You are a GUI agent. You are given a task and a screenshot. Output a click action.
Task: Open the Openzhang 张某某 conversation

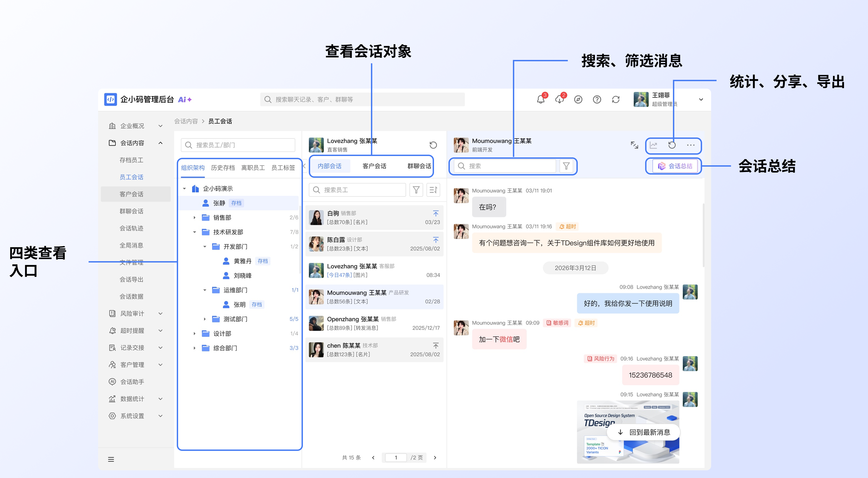coord(374,323)
